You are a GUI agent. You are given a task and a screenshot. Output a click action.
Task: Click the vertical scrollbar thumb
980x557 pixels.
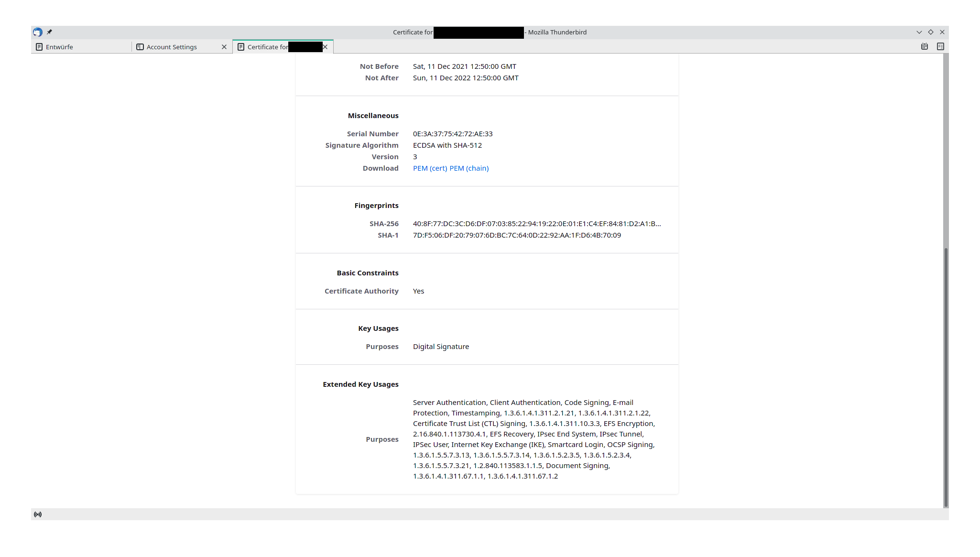click(x=945, y=377)
